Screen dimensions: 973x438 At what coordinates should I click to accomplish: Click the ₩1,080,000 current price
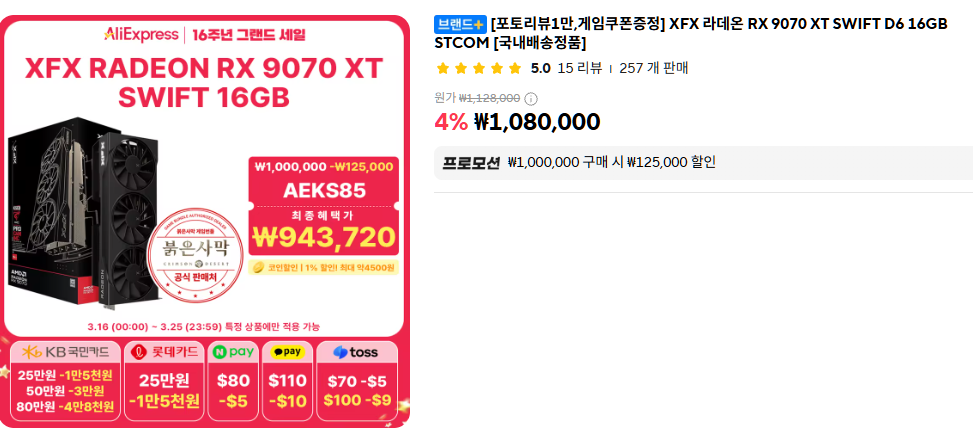tap(537, 122)
